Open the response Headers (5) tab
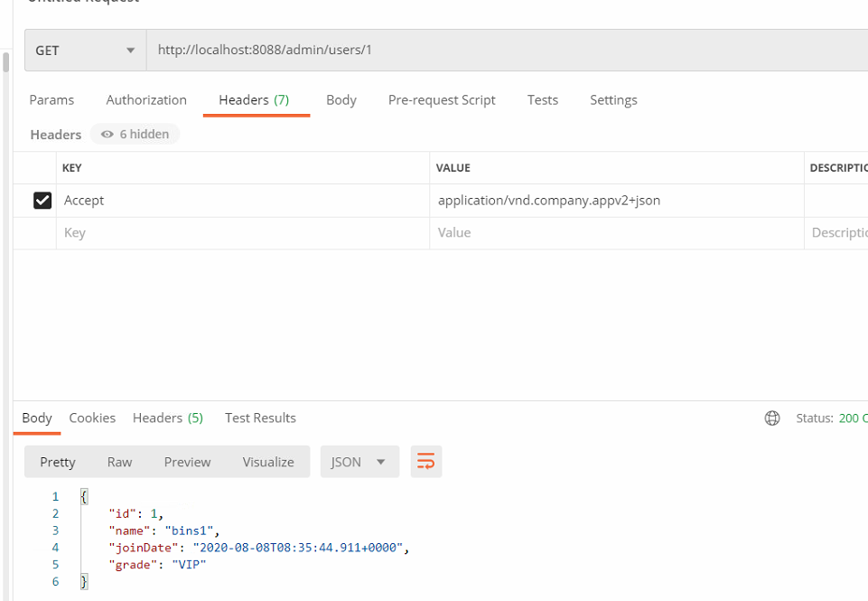The width and height of the screenshot is (868, 601). pos(168,418)
